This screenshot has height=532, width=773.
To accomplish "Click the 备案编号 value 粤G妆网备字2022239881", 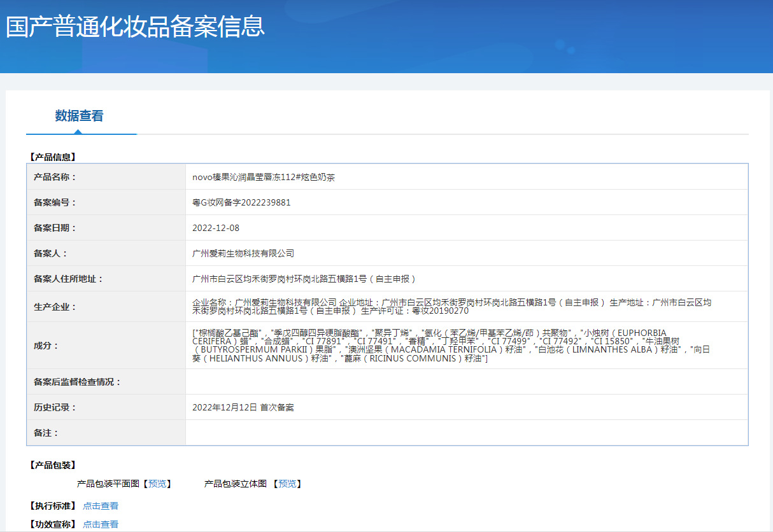I will [x=241, y=202].
